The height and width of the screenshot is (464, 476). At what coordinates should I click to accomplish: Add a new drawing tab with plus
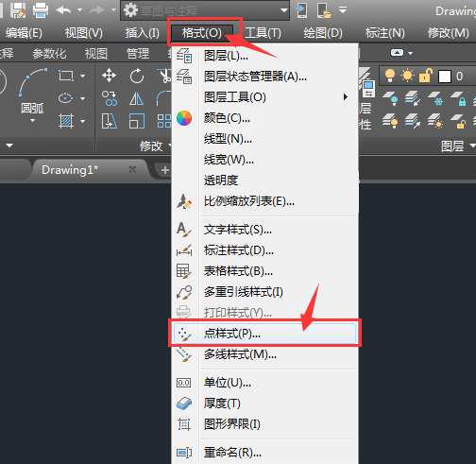(164, 170)
